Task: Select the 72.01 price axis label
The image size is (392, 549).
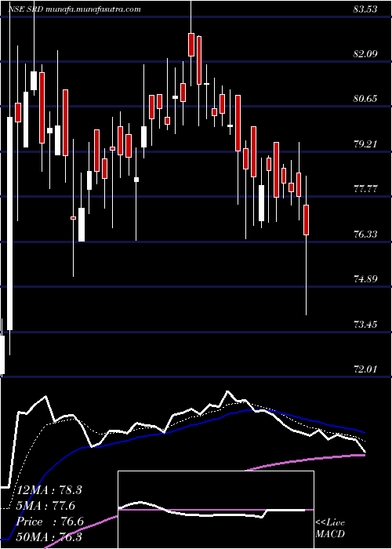Action: tap(365, 369)
